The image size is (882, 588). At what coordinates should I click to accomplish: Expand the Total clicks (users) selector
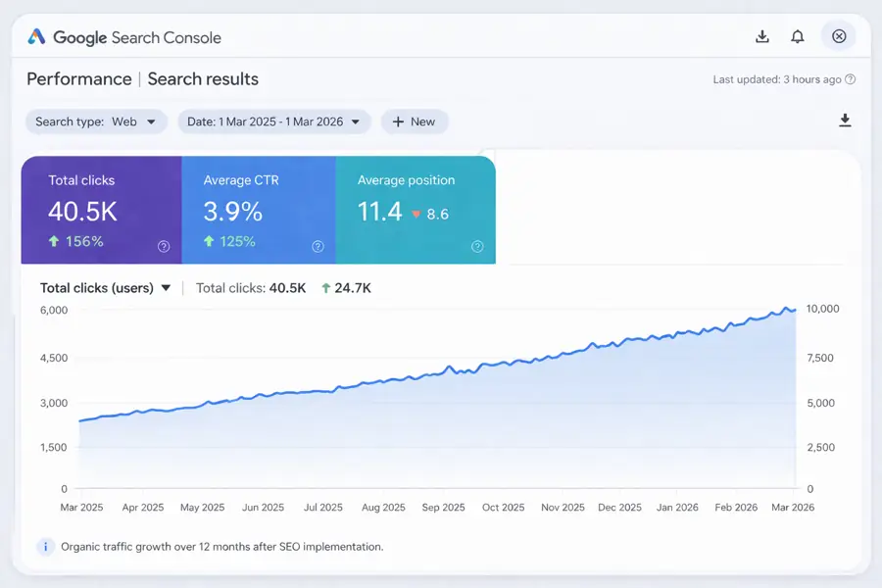[x=106, y=288]
